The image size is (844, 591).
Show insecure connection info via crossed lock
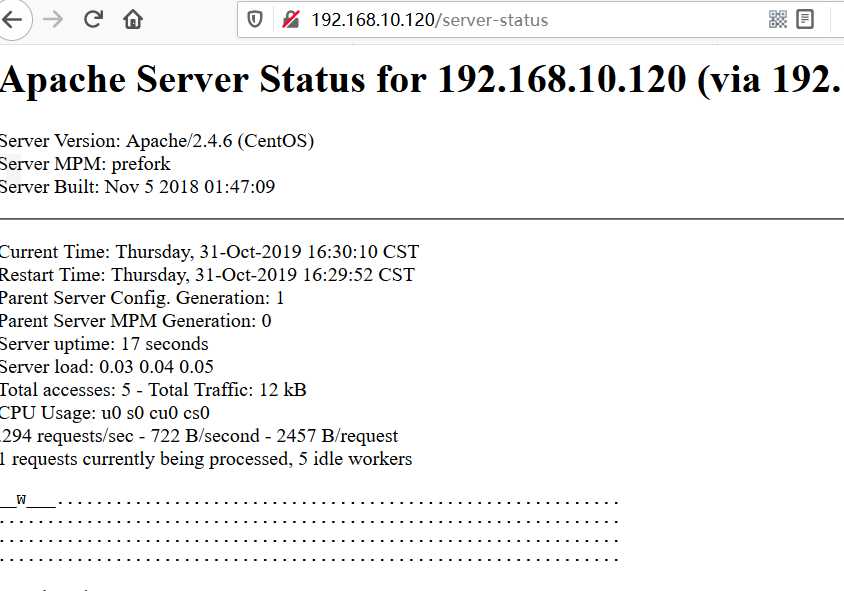click(291, 20)
